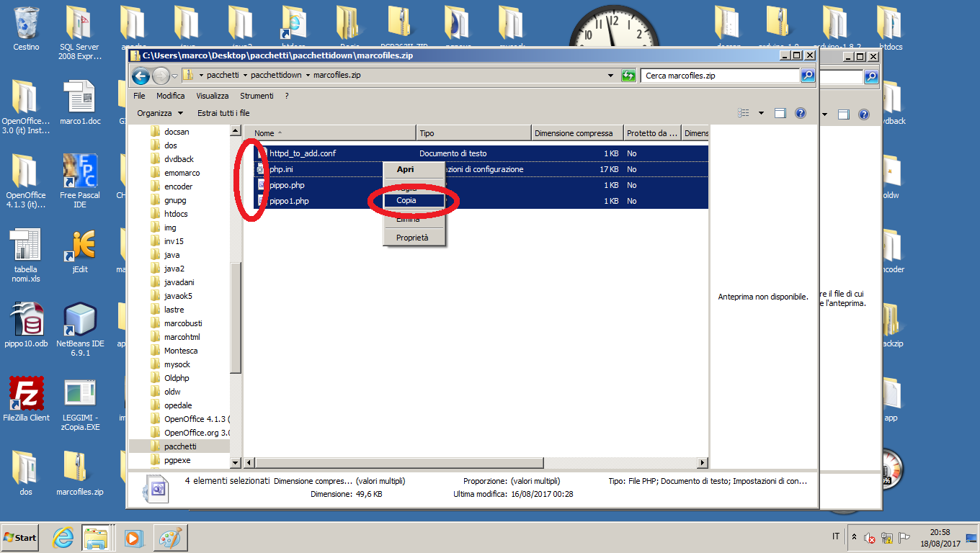
Task: Select the pacchetti folder in navigation tree
Action: [180, 446]
